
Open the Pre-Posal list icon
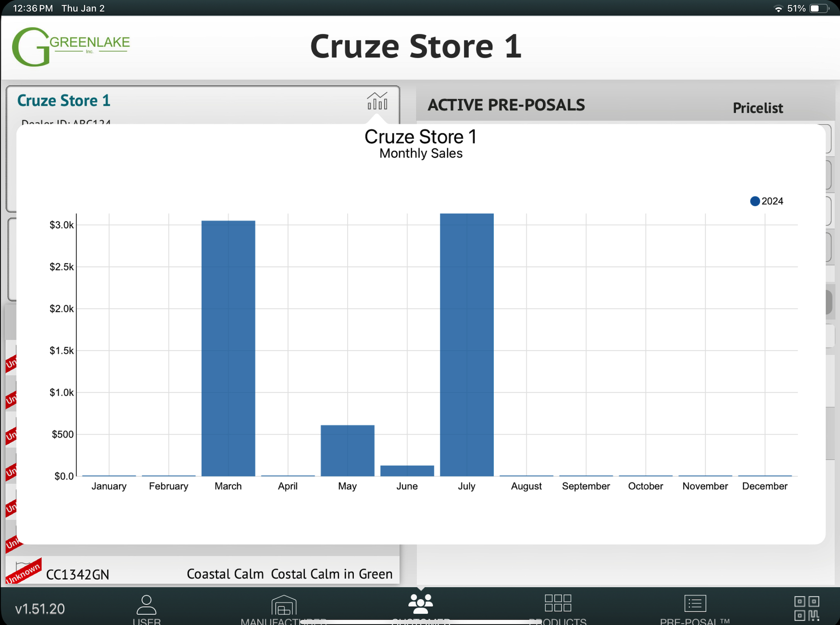[695, 603]
